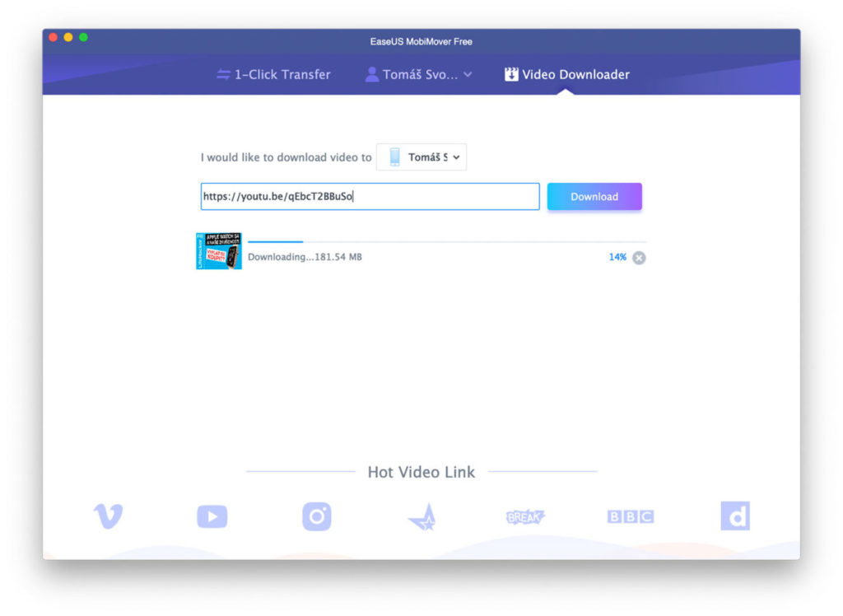This screenshot has height=616, width=843.
Task: Click the Tomáš Svo... tab label
Action: click(x=421, y=74)
